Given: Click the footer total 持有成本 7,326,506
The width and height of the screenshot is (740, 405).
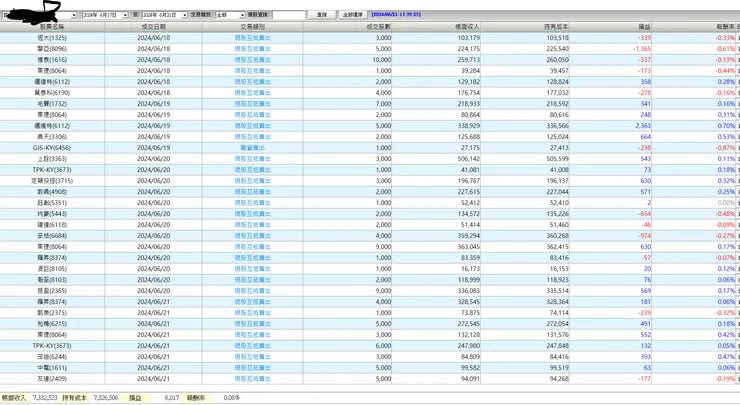Looking at the screenshot, I should coord(106,398).
